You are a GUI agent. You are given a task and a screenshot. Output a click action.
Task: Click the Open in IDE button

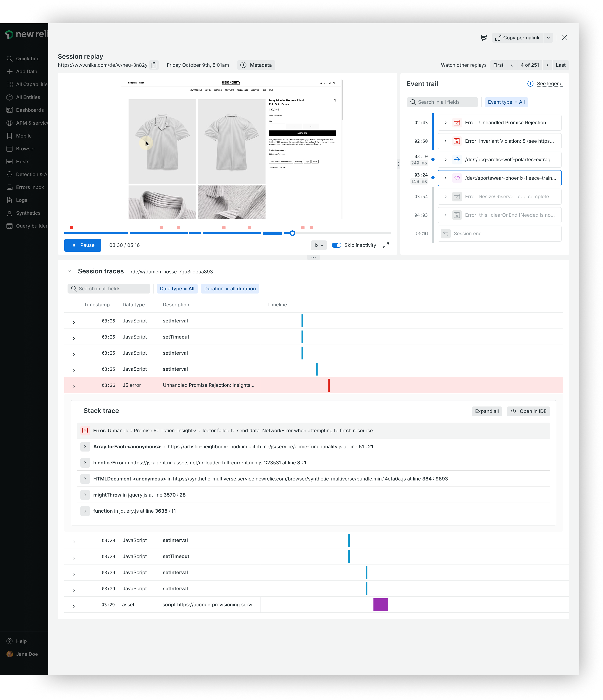(x=528, y=411)
